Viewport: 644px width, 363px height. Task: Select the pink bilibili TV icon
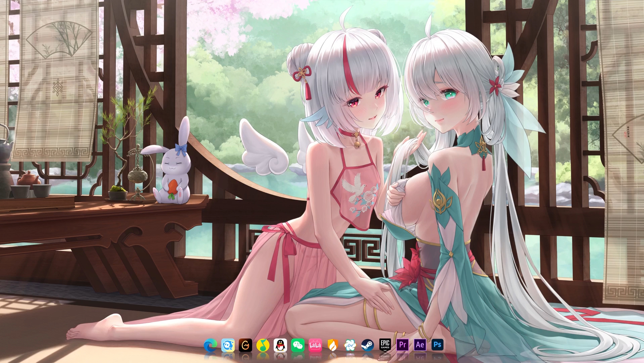pos(316,345)
